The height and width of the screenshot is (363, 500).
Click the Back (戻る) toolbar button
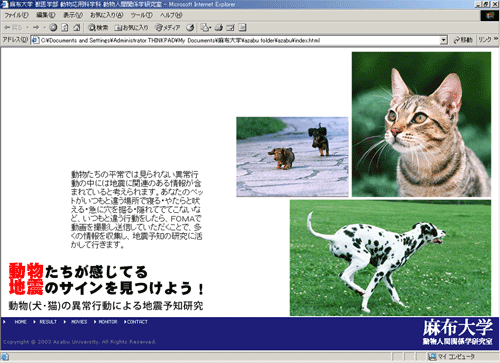(13, 28)
